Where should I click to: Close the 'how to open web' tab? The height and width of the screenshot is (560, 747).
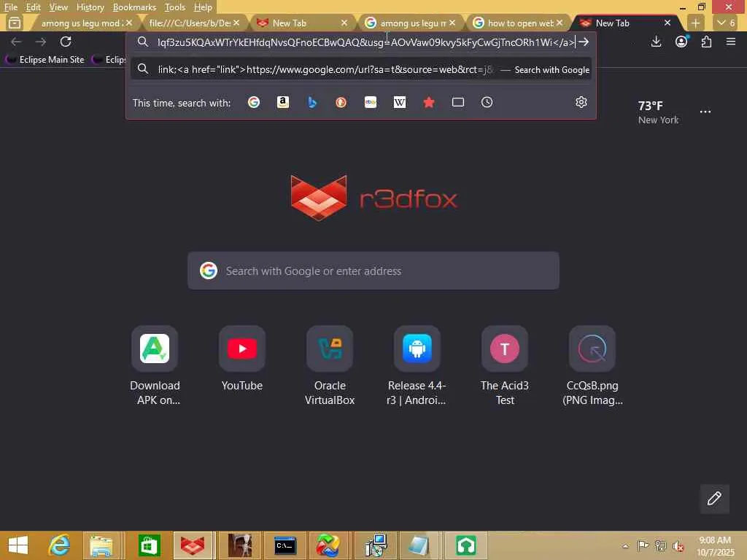point(560,23)
